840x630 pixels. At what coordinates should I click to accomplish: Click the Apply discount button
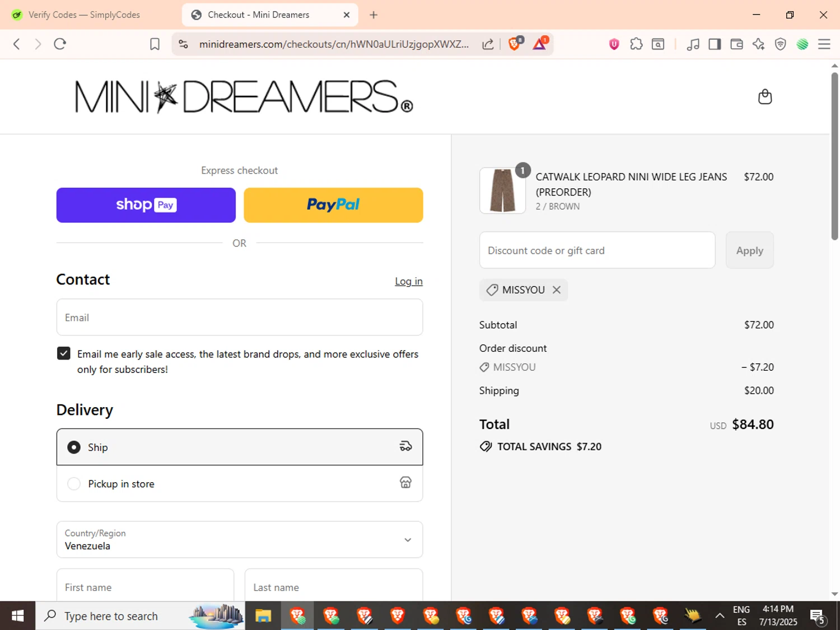point(750,250)
